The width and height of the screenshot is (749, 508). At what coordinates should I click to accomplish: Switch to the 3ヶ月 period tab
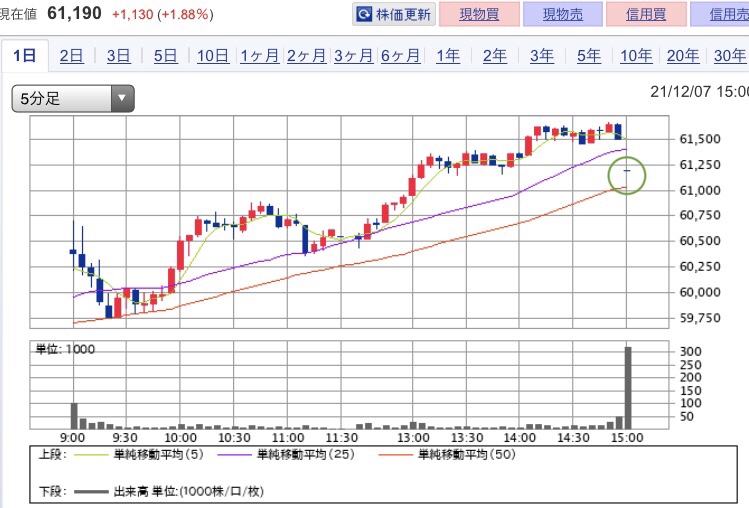[353, 56]
